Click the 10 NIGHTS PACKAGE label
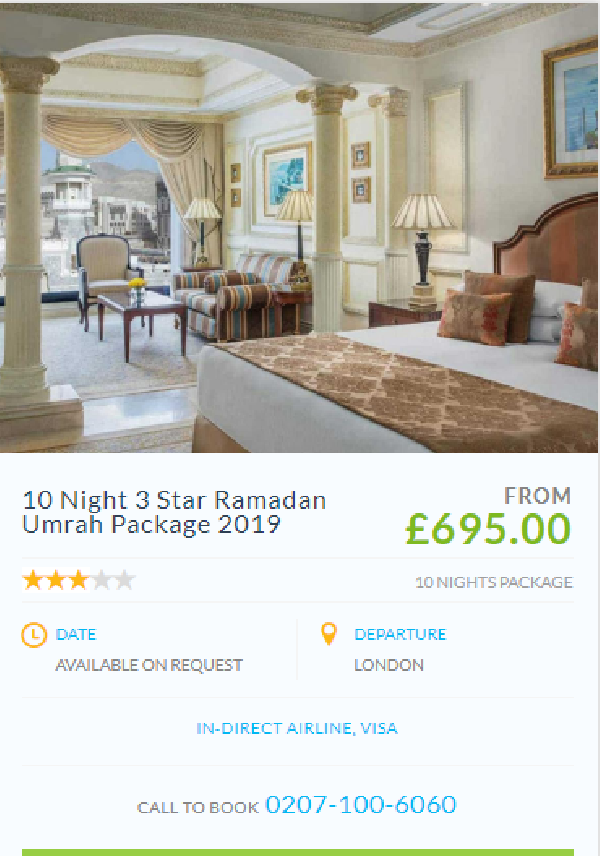 tap(494, 582)
